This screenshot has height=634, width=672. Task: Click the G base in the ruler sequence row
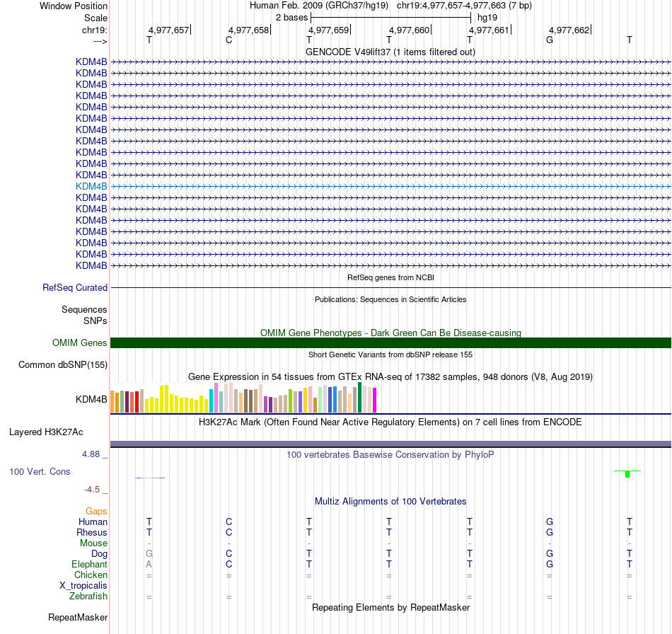550,40
